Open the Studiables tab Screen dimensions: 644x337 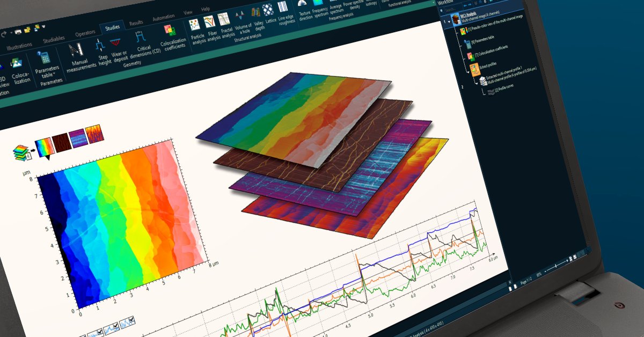coord(53,39)
